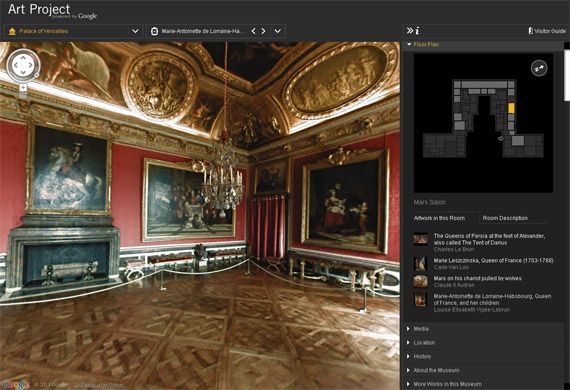Click the information 'i' icon
The height and width of the screenshot is (390, 570).
[x=417, y=31]
